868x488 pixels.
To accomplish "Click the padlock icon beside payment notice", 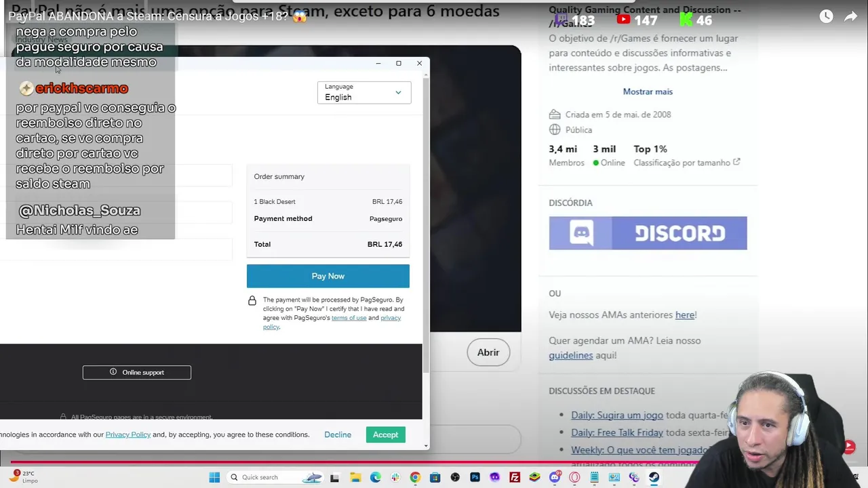I will (252, 300).
